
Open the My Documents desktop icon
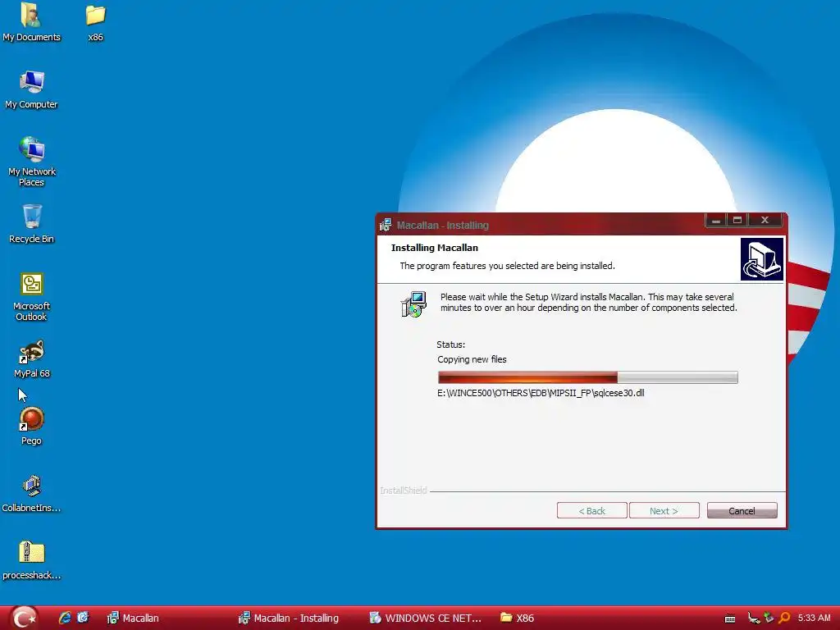[x=31, y=21]
